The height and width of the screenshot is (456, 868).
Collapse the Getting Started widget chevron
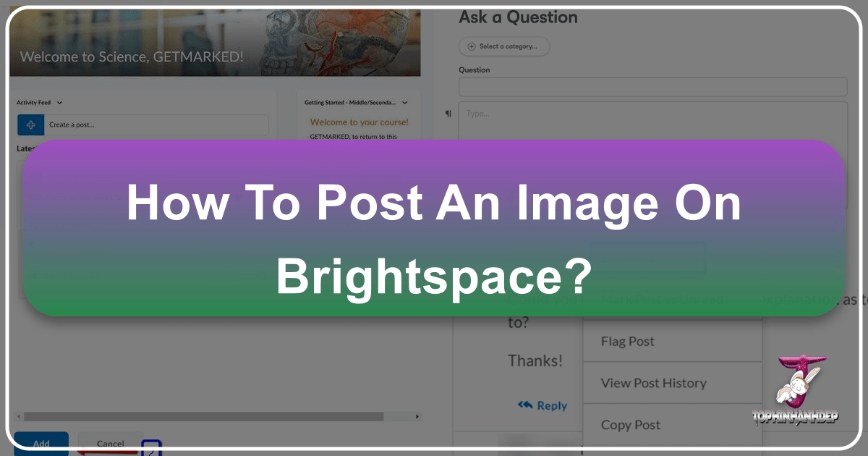coord(405,102)
